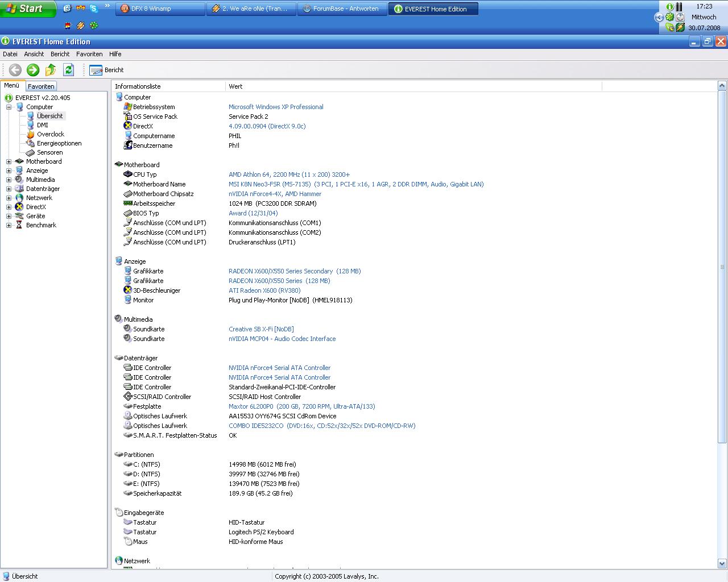This screenshot has width=728, height=582.
Task: Click the Festplatte row icon
Action: [x=128, y=406]
